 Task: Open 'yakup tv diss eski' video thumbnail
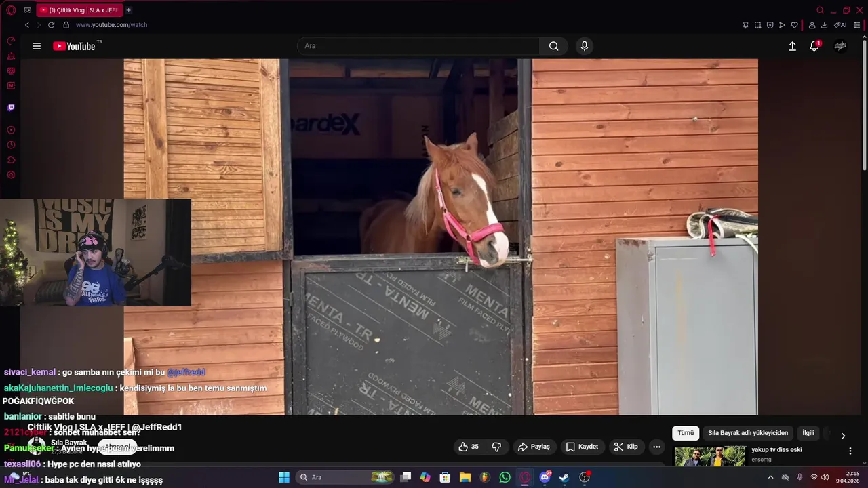coord(710,456)
